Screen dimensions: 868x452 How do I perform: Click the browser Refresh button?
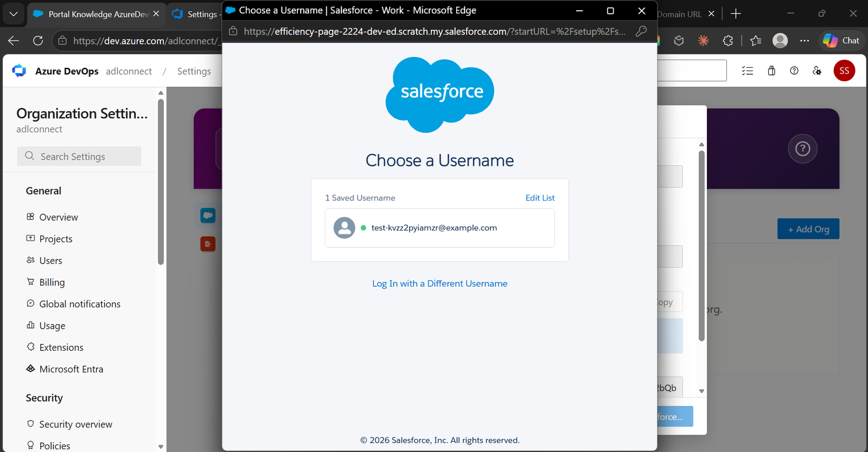tap(38, 41)
